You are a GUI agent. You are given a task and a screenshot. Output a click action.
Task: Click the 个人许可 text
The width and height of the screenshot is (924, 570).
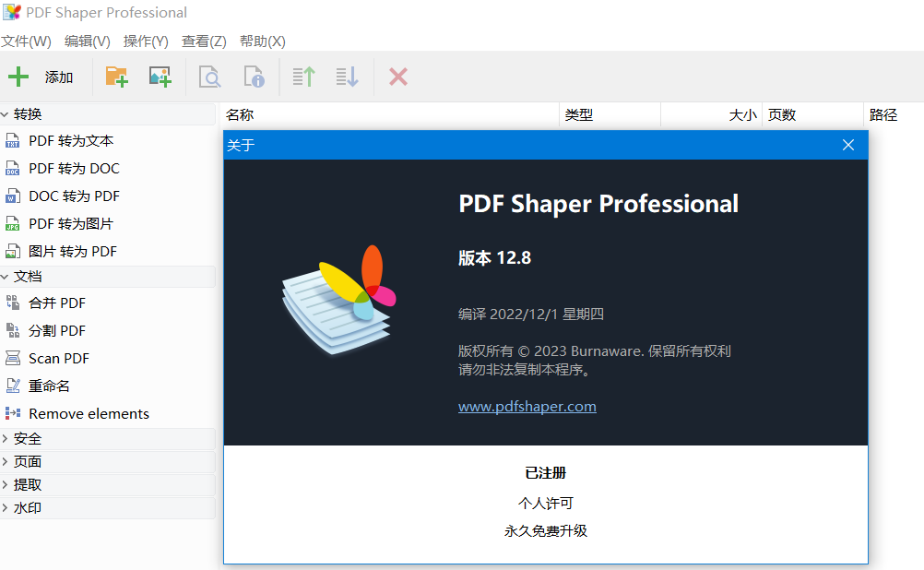tap(546, 504)
